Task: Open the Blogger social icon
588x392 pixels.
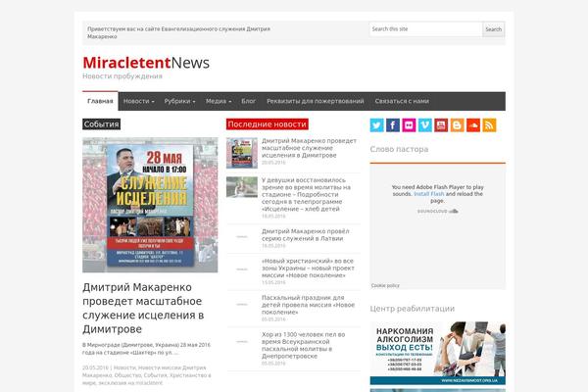Action: (x=457, y=125)
